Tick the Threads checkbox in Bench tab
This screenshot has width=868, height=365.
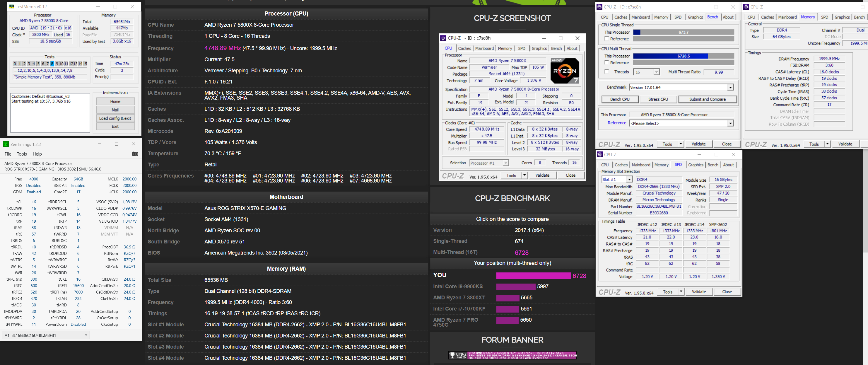[606, 72]
